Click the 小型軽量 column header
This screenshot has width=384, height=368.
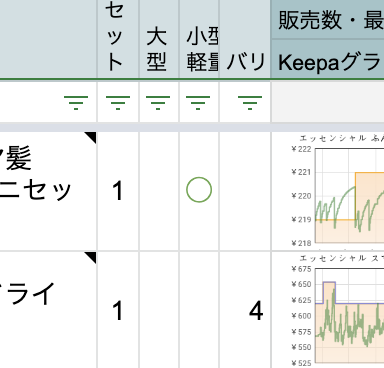tap(199, 39)
